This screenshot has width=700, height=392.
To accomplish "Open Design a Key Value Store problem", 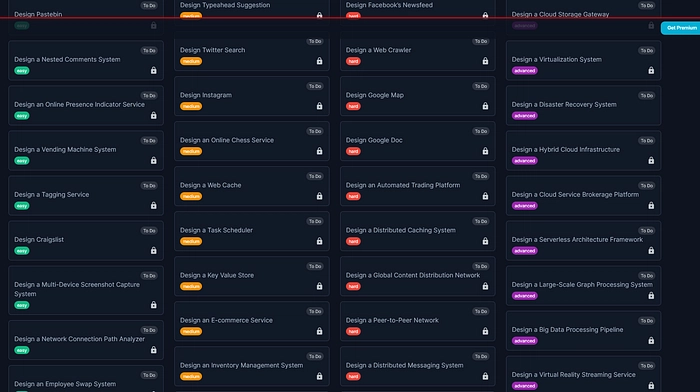I will pyautogui.click(x=252, y=276).
